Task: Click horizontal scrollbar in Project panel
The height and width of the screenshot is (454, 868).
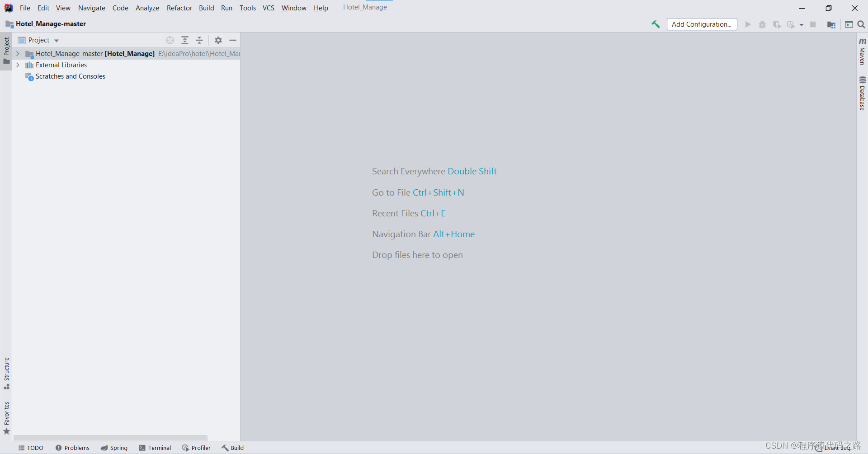Action: coord(110,438)
